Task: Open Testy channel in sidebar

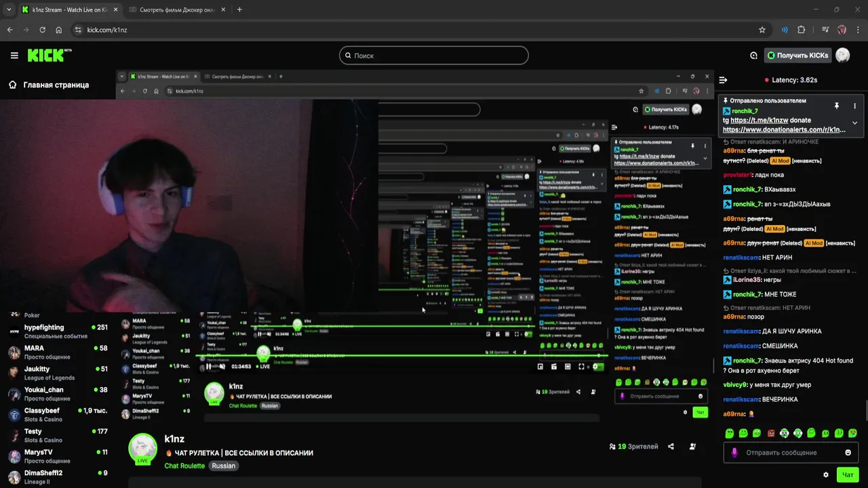Action: coord(57,435)
